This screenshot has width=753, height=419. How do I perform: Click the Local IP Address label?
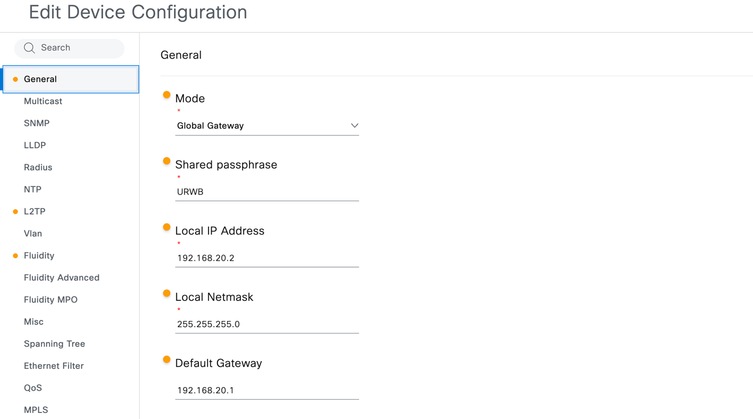pos(220,231)
